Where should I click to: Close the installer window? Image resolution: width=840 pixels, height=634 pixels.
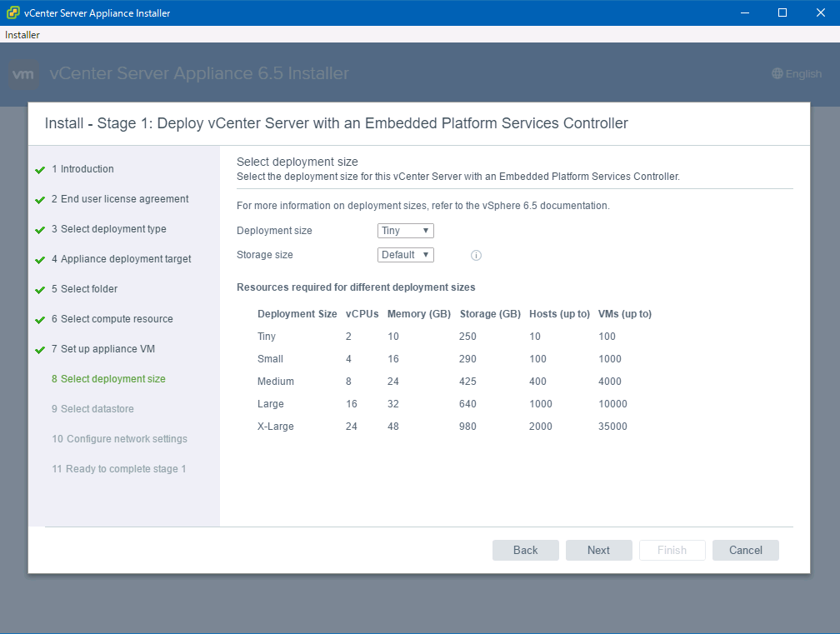point(821,12)
